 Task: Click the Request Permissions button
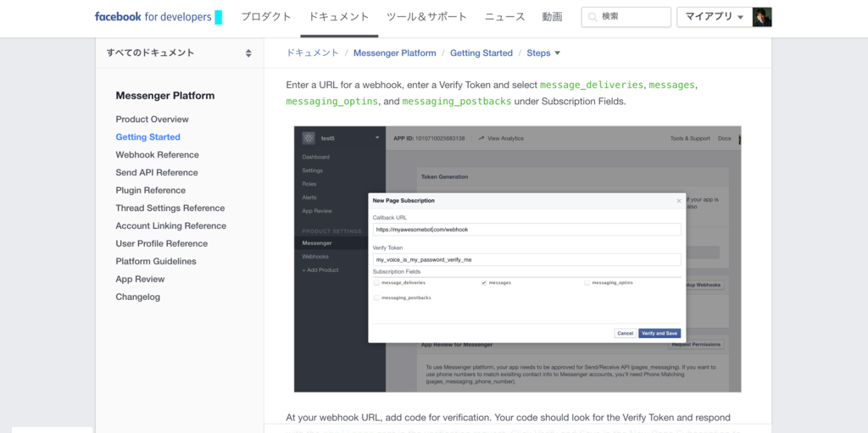tap(697, 344)
